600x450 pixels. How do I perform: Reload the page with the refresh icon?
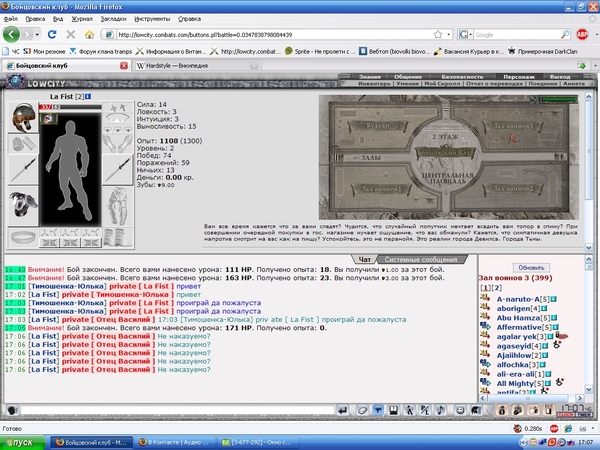52,34
